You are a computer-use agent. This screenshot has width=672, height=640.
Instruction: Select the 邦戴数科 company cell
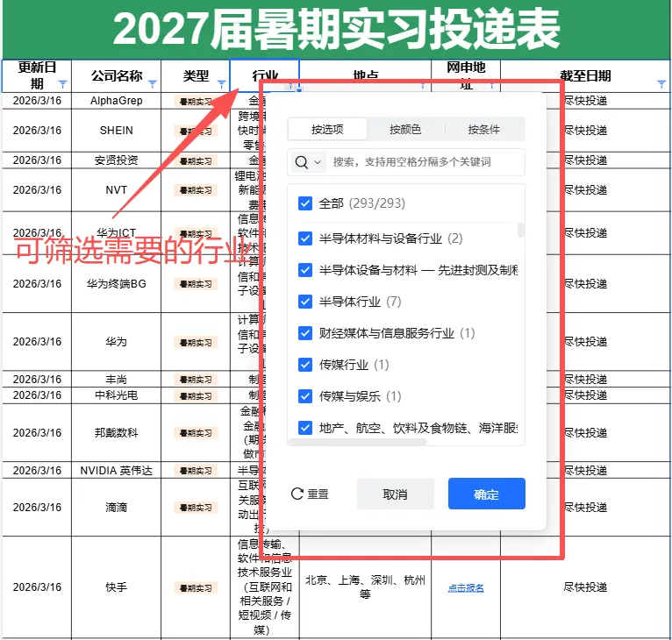point(116,433)
